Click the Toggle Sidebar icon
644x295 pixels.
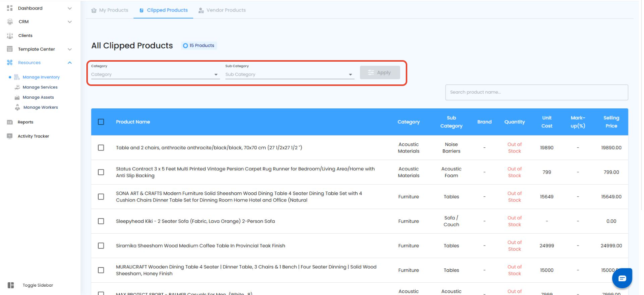[x=11, y=285]
